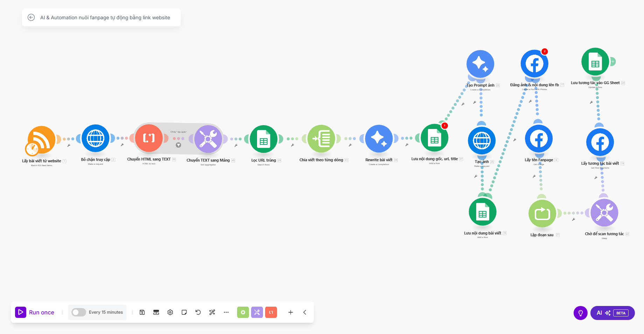Screen dimensions: 644x334
Task: Open the AI BETA assistant button
Action: point(612,313)
